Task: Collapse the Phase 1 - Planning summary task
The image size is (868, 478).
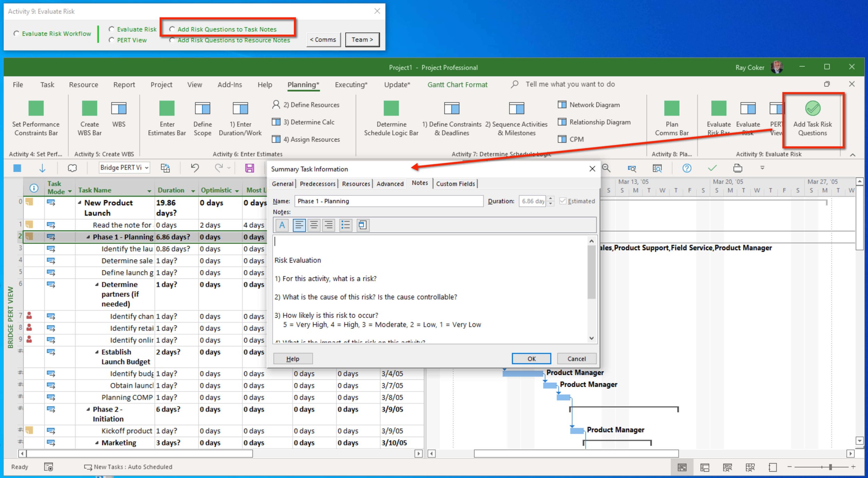Action: 88,237
